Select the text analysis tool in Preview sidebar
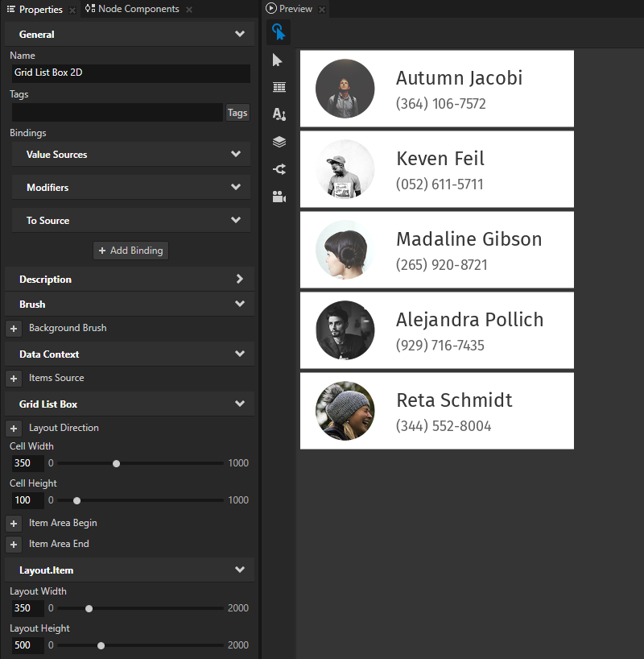The image size is (644, 659). click(x=279, y=114)
